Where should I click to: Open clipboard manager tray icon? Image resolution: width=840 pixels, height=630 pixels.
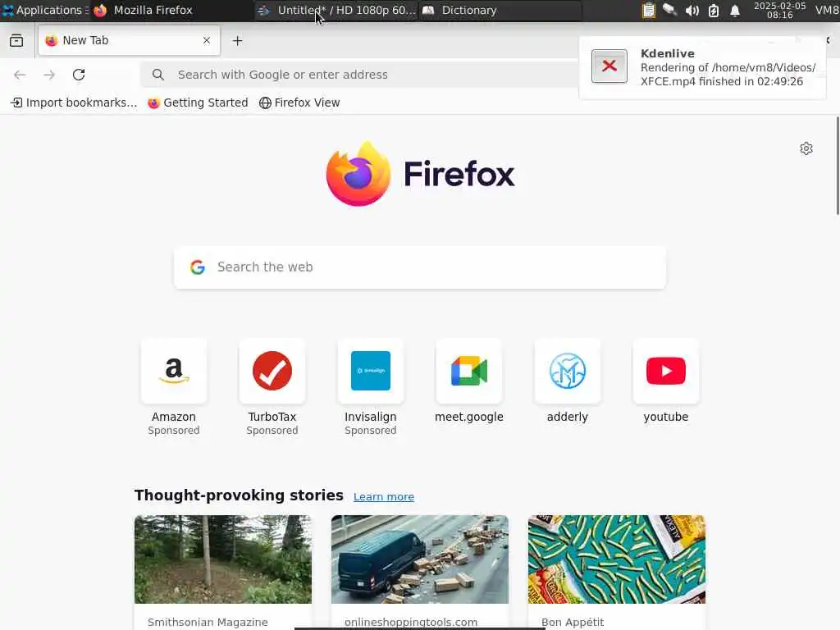(648, 10)
